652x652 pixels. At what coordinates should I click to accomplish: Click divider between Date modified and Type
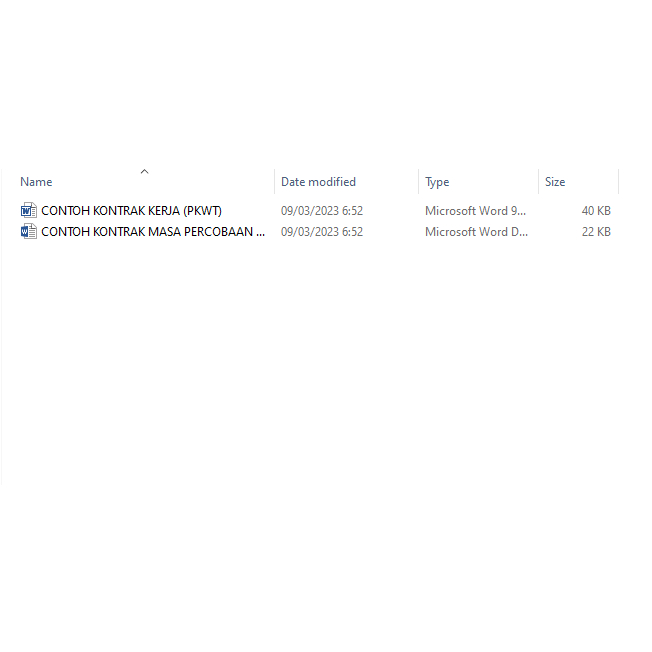(x=418, y=181)
